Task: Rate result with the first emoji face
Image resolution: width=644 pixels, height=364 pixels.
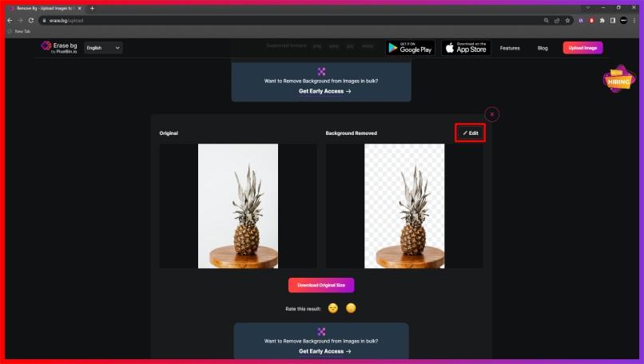Action: [x=333, y=308]
